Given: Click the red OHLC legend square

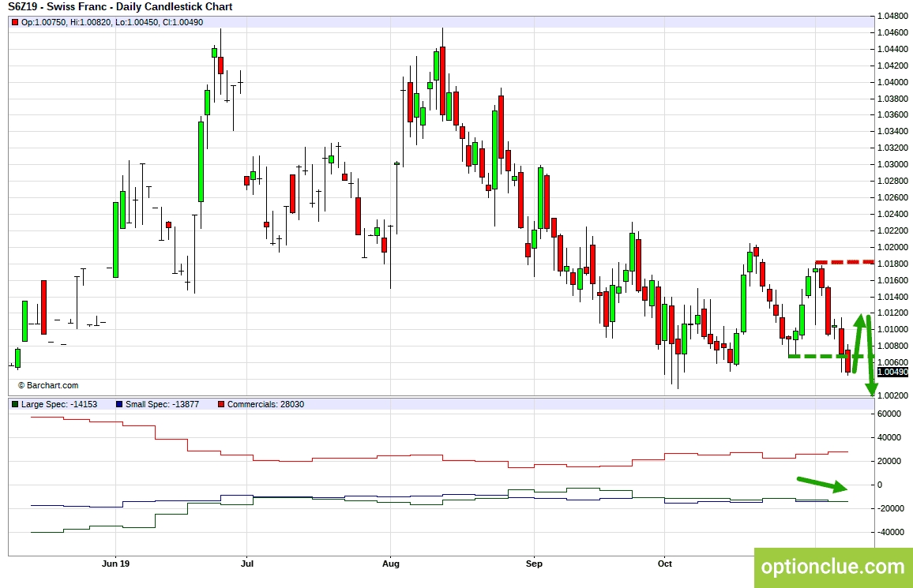Looking at the screenshot, I should [x=15, y=22].
